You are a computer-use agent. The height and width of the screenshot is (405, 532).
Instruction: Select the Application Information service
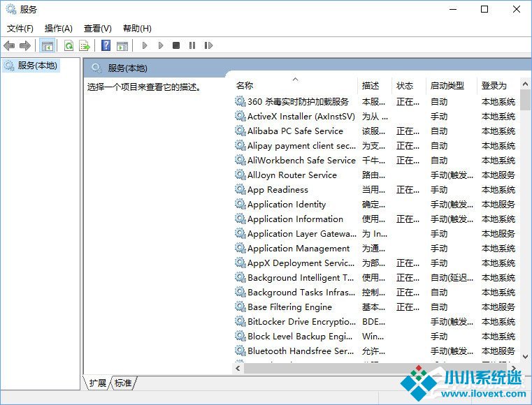click(x=375, y=219)
